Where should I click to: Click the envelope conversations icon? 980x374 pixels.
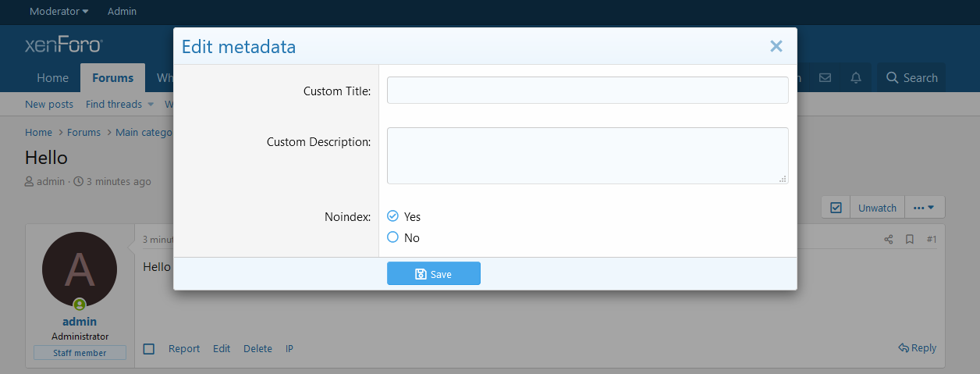(825, 78)
